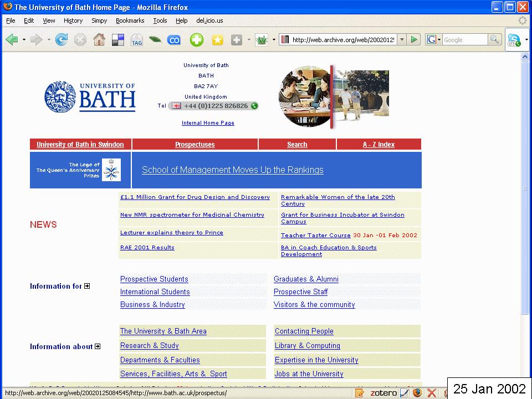
Task: Click the phone number +44 (0)1225 826826
Action: [216, 106]
